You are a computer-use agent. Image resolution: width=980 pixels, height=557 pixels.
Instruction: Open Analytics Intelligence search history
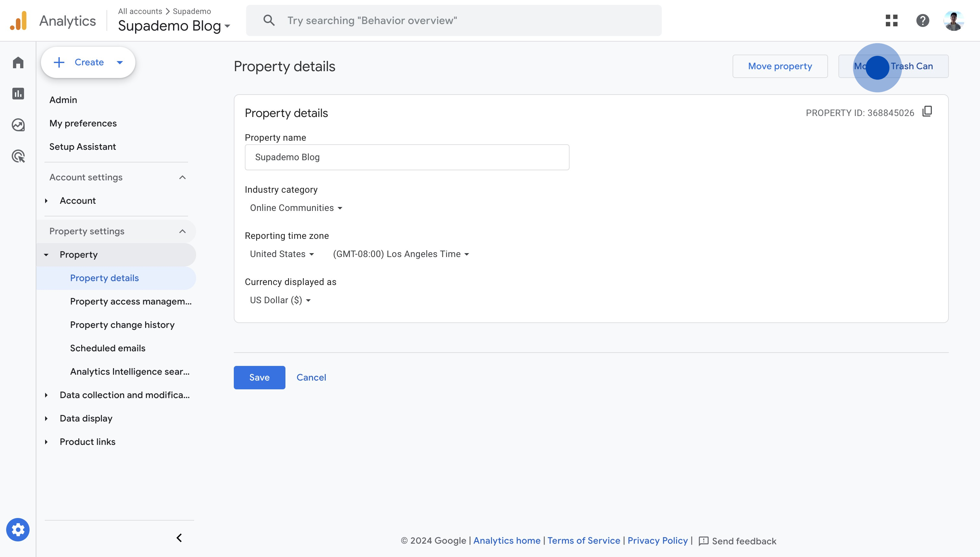(x=130, y=371)
